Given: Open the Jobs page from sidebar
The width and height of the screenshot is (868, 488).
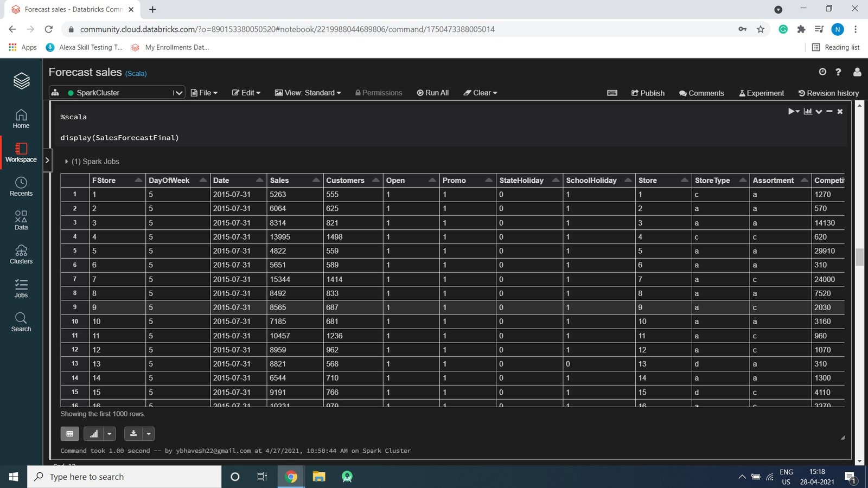Looking at the screenshot, I should [x=21, y=288].
